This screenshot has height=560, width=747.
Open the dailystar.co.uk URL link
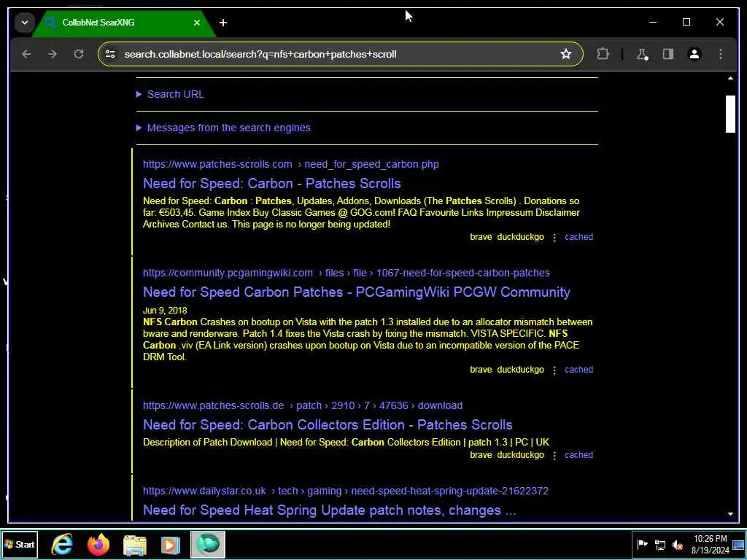pos(345,491)
